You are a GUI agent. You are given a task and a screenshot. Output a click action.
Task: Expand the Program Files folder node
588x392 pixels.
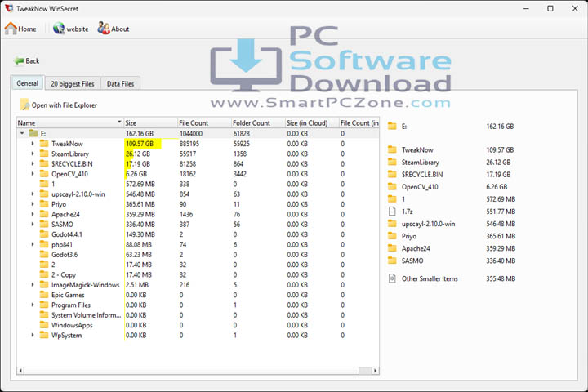point(32,305)
